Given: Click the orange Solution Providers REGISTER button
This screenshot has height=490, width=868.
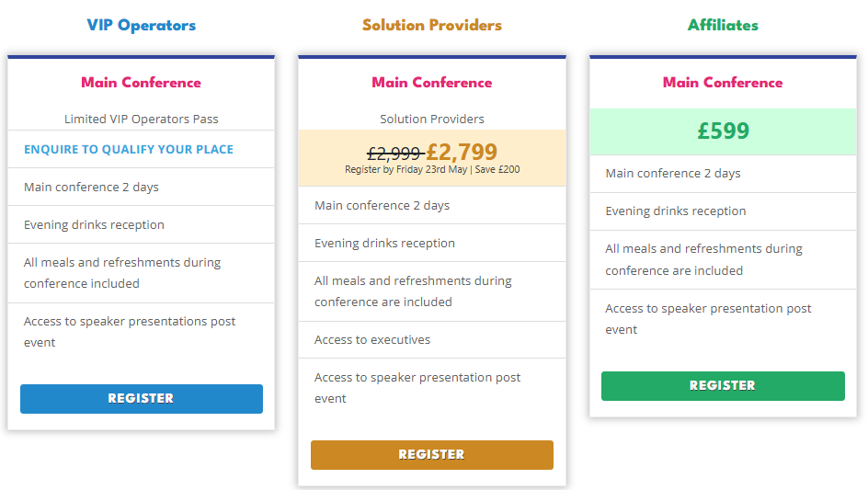Looking at the screenshot, I should pyautogui.click(x=432, y=454).
